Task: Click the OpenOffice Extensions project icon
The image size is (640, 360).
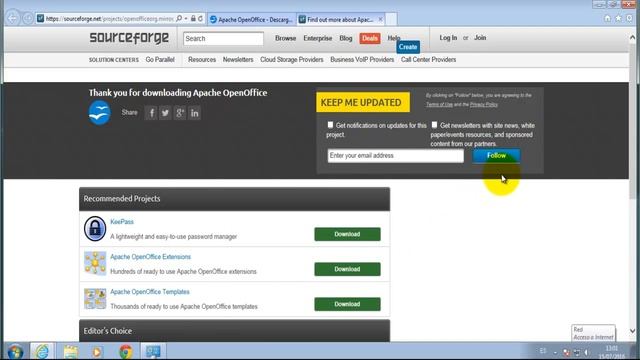Action: click(x=95, y=263)
